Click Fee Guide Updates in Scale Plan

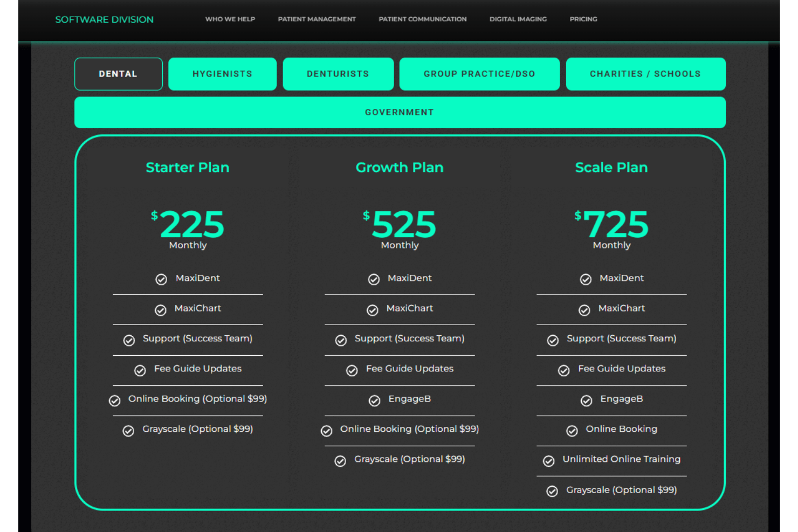click(622, 369)
